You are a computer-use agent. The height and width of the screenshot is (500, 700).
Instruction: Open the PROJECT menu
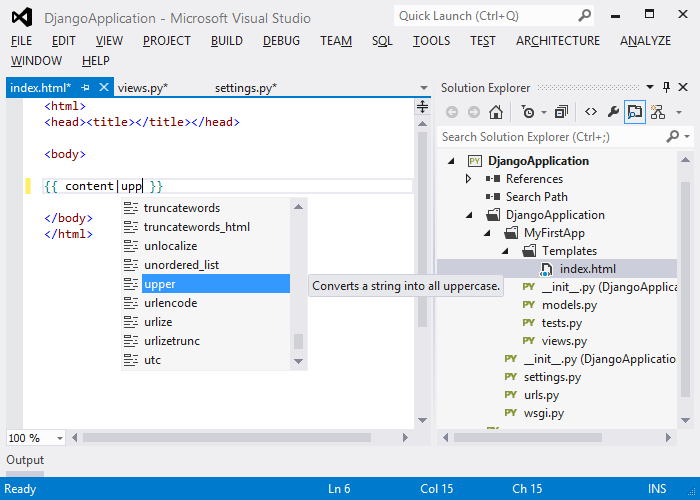coord(167,41)
